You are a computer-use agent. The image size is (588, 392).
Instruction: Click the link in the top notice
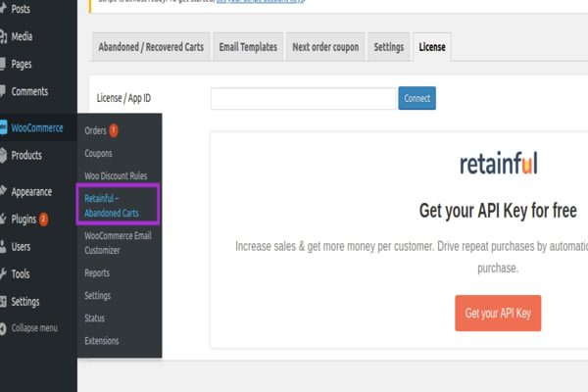[x=261, y=1]
